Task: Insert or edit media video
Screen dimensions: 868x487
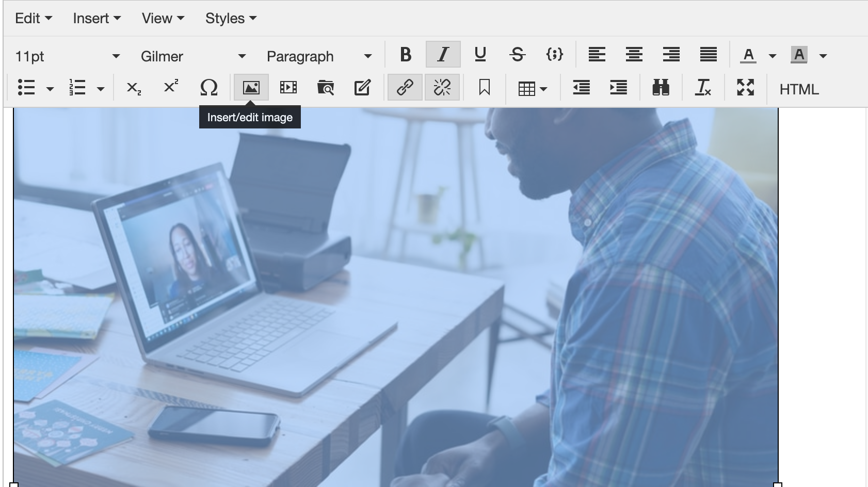Action: pyautogui.click(x=288, y=88)
